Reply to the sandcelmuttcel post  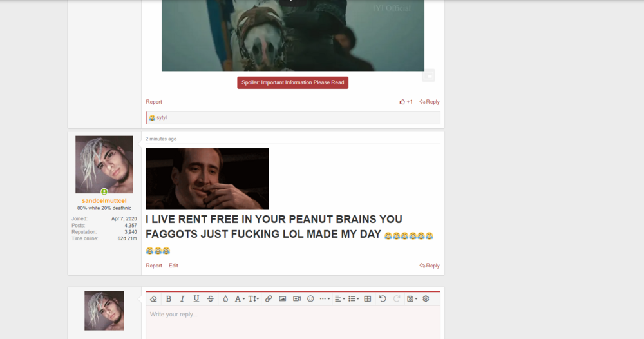pos(430,266)
